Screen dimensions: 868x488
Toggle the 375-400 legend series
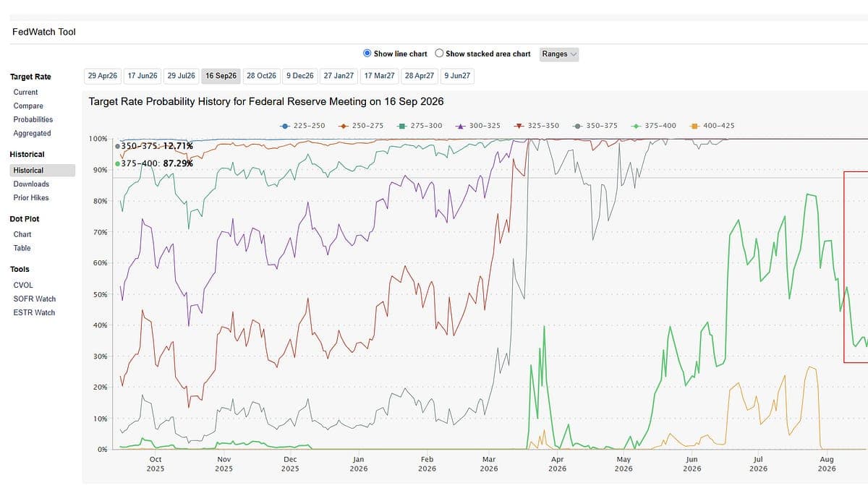(653, 126)
